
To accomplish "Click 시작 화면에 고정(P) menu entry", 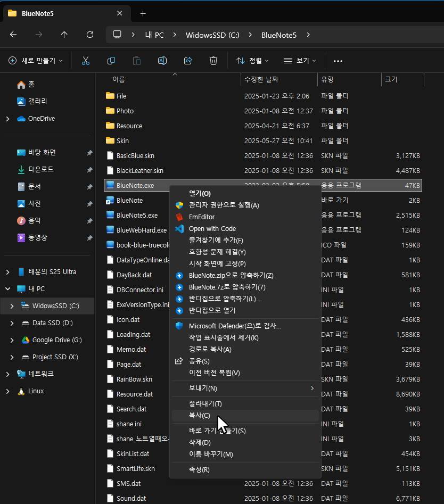I will coord(245,263).
